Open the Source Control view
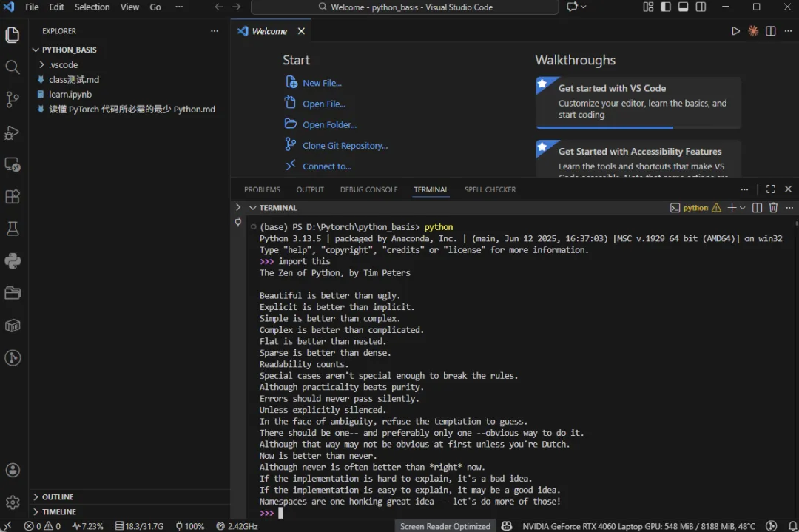799x532 pixels. click(13, 99)
